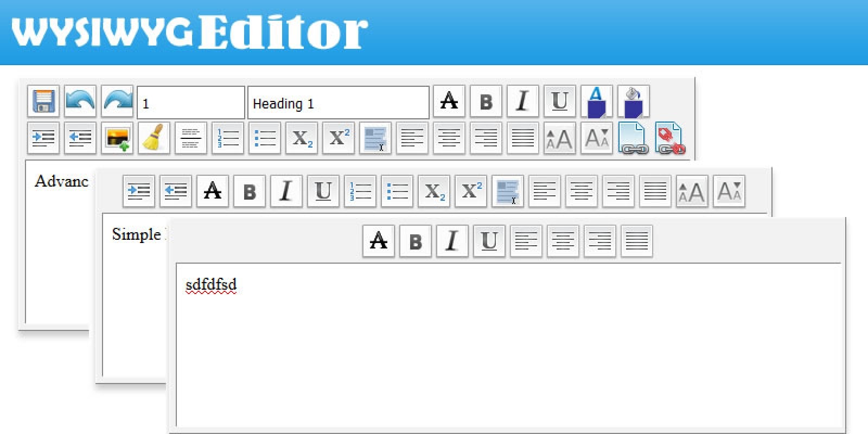Apply subscript in the simple editor toolbar

coord(434,191)
